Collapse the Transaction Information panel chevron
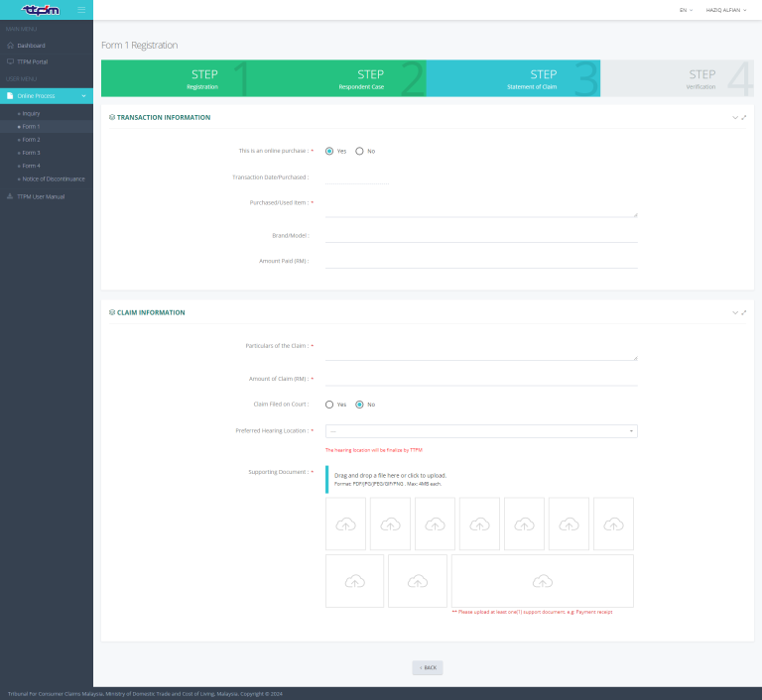Image resolution: width=762 pixels, height=700 pixels. point(735,117)
